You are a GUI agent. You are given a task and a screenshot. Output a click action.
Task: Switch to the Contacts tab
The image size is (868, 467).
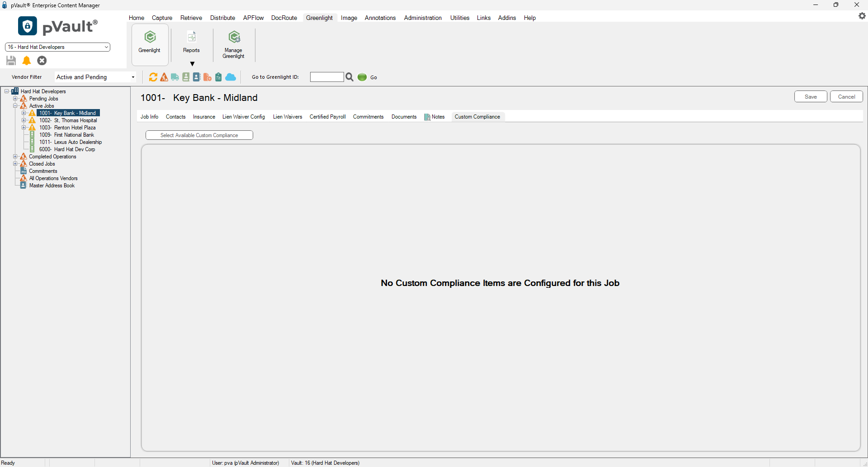[x=175, y=117]
